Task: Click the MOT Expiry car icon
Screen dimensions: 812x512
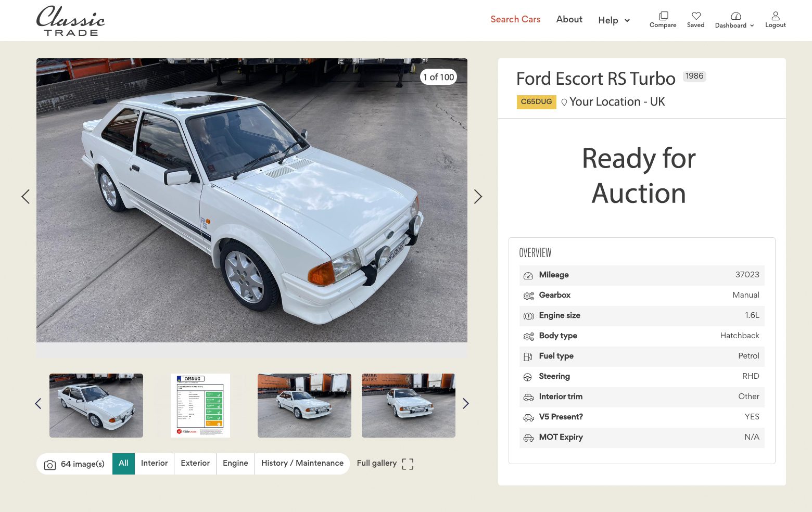Action: pyautogui.click(x=528, y=438)
